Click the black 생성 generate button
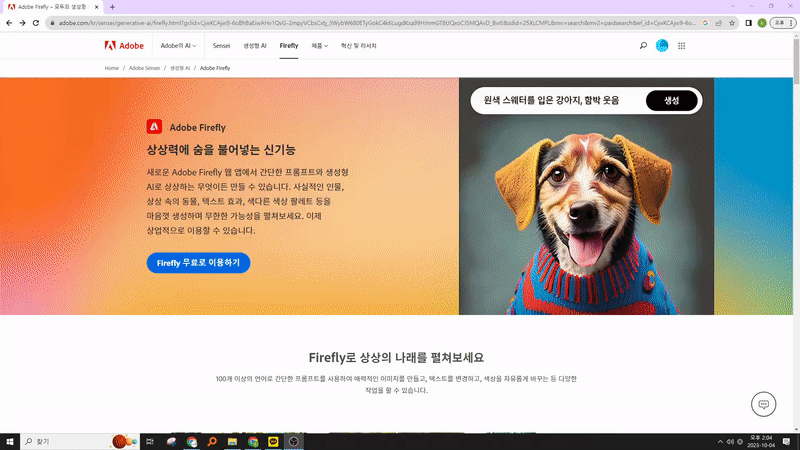 671,101
